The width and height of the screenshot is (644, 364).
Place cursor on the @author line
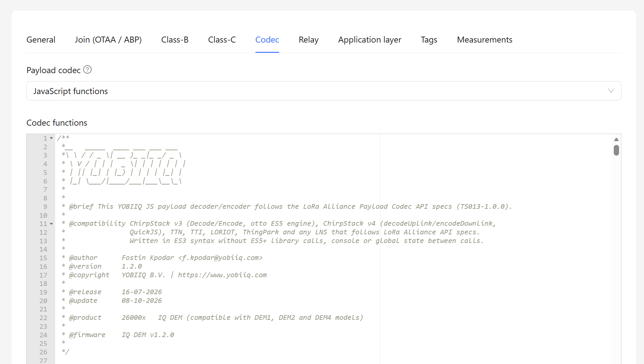tap(162, 258)
